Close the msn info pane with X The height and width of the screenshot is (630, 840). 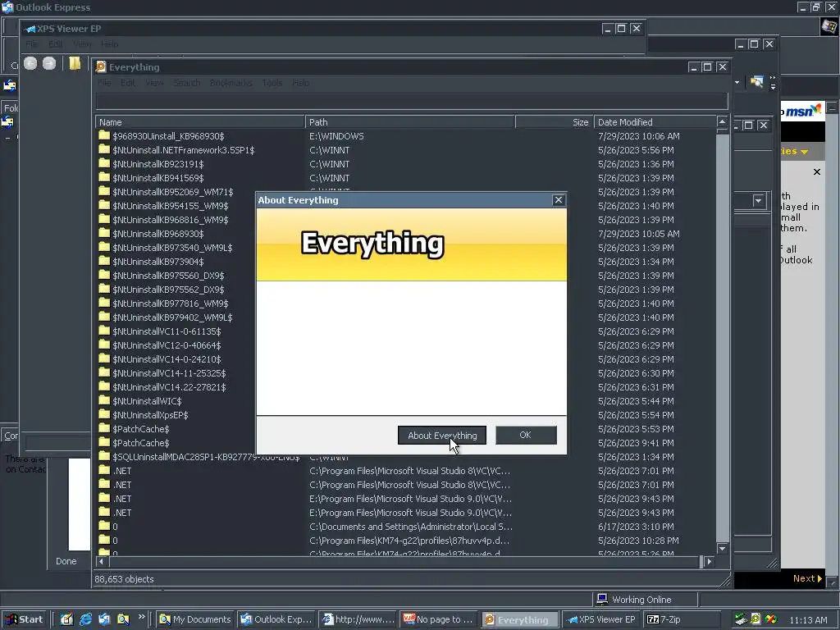pos(816,172)
